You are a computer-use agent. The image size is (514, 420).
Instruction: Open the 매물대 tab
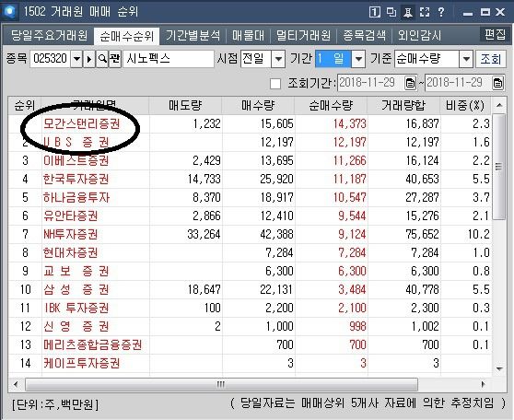[x=248, y=35]
